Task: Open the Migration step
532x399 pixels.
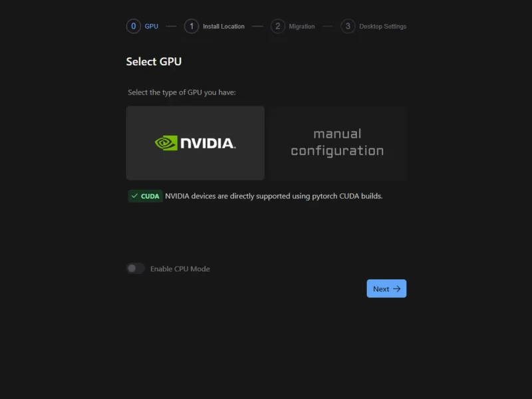Action: click(302, 26)
